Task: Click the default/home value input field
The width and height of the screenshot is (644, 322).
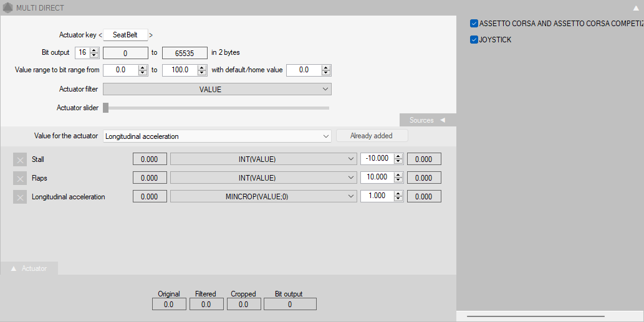Action: pos(304,70)
